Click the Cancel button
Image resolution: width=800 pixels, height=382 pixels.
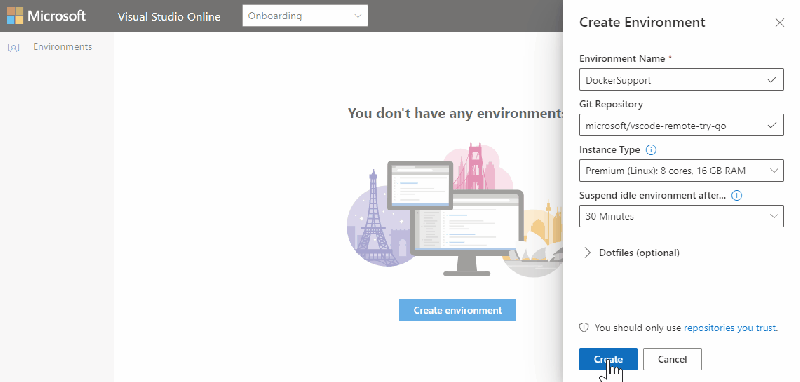click(672, 359)
